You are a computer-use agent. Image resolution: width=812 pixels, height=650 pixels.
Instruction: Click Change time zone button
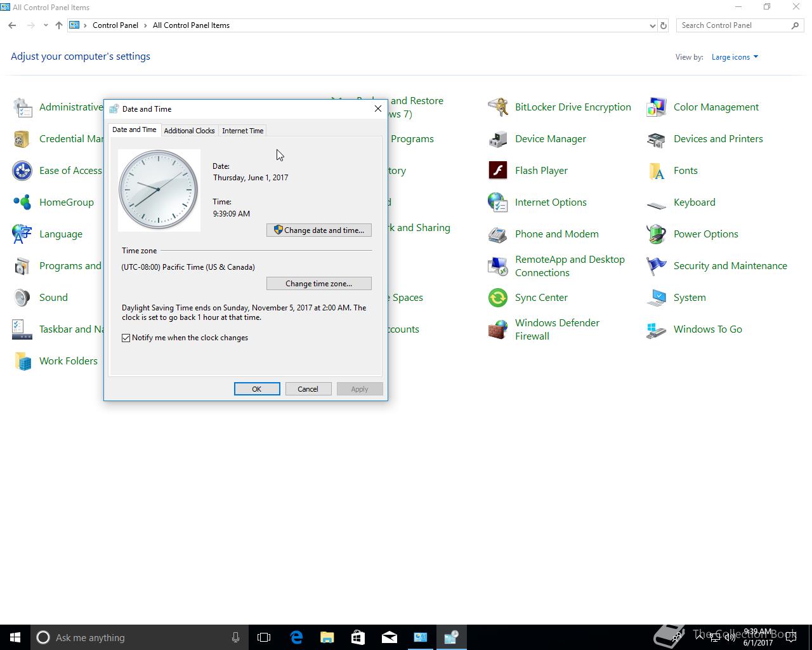319,283
